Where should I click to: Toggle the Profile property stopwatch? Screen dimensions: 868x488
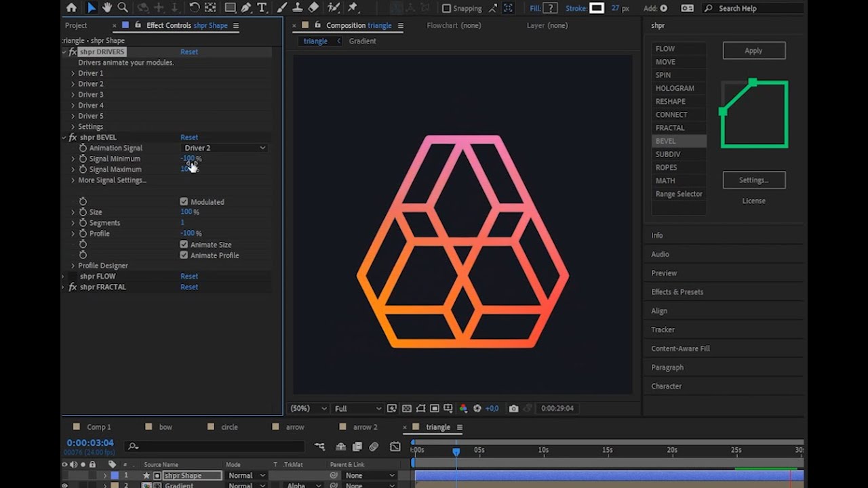83,234
